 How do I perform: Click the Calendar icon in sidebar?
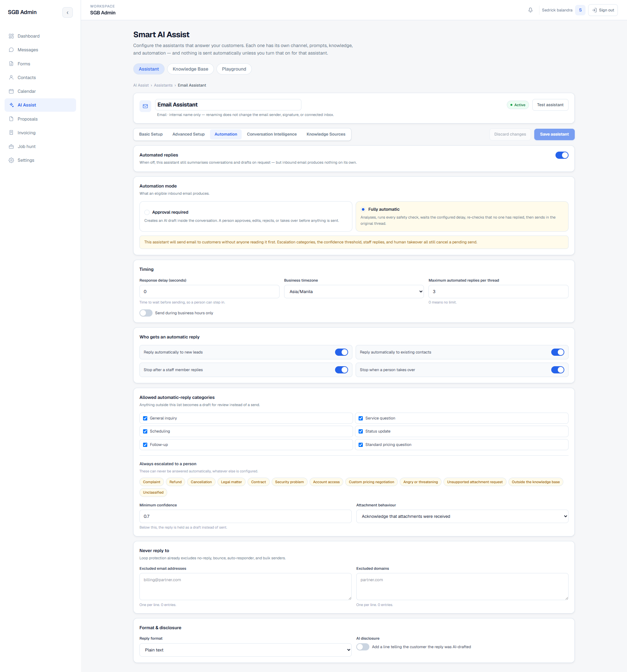(x=11, y=91)
